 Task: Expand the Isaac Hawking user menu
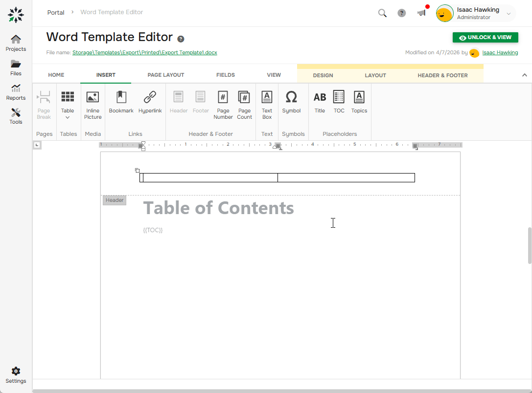tap(509, 14)
